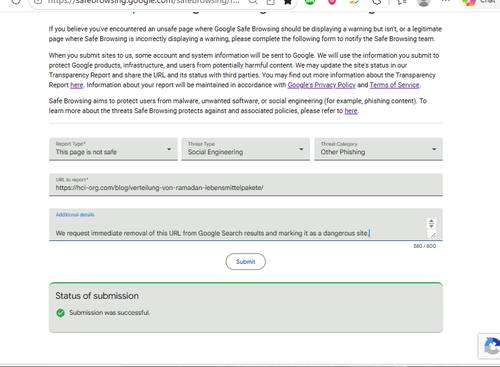Viewport: 500px width, 367px height.
Task: Click 'This page is not safe' selected value
Action: (x=86, y=152)
